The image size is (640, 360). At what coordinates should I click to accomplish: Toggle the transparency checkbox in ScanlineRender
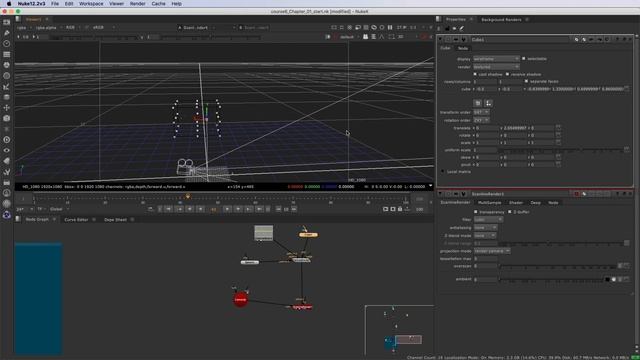point(476,212)
